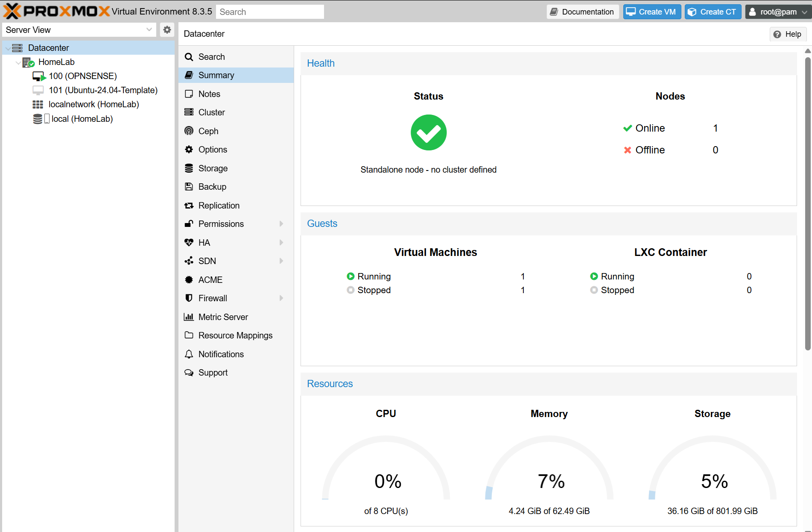Open the Documentation button
Screen dimensions: 812x532
click(582, 12)
